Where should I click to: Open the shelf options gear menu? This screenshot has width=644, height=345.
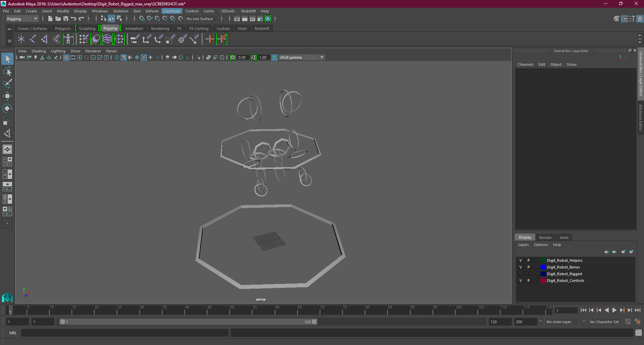coord(9,41)
